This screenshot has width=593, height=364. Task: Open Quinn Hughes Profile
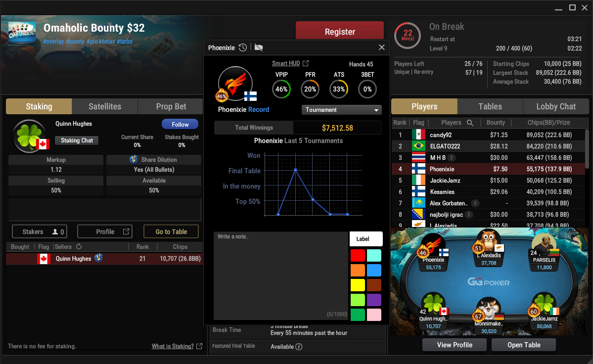105,232
